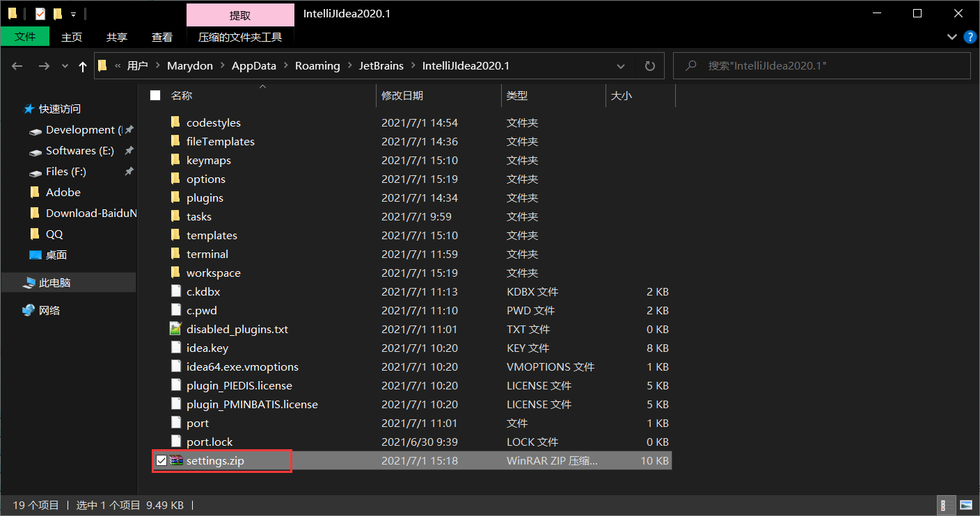Viewport: 980px width, 516px height.
Task: Click the fileTemplates folder icon
Action: tap(175, 141)
